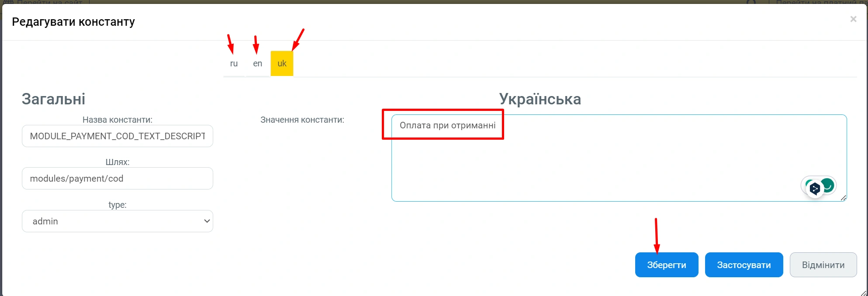Switch to the ru language tab
The width and height of the screenshot is (868, 296).
(234, 64)
